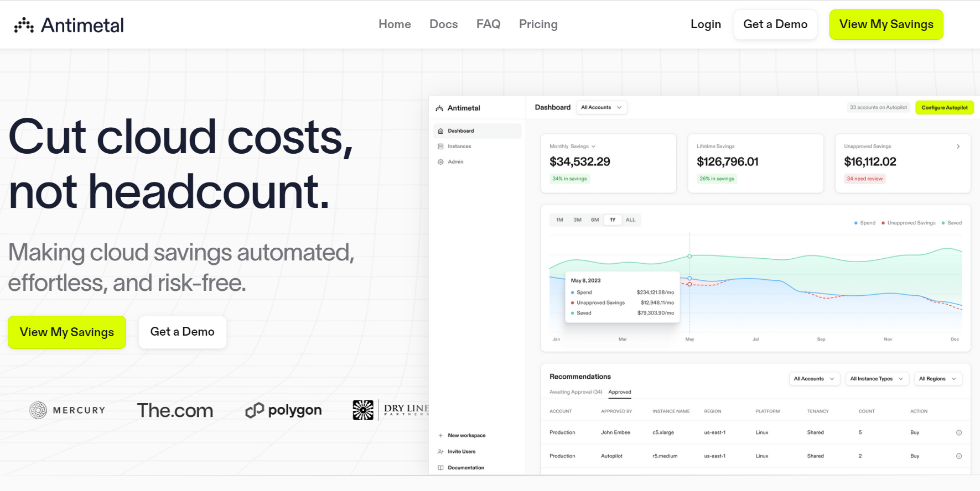980x491 pixels.
Task: Click the Documentation book icon
Action: pos(440,468)
